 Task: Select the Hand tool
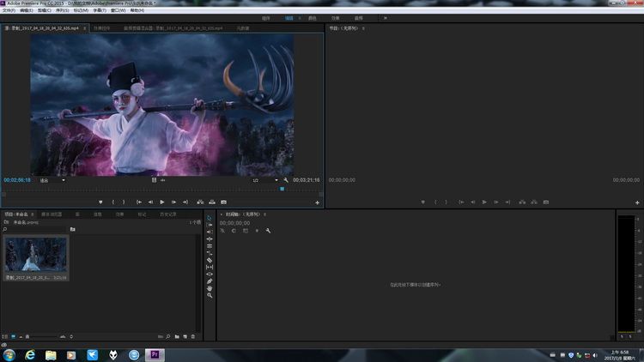point(210,288)
